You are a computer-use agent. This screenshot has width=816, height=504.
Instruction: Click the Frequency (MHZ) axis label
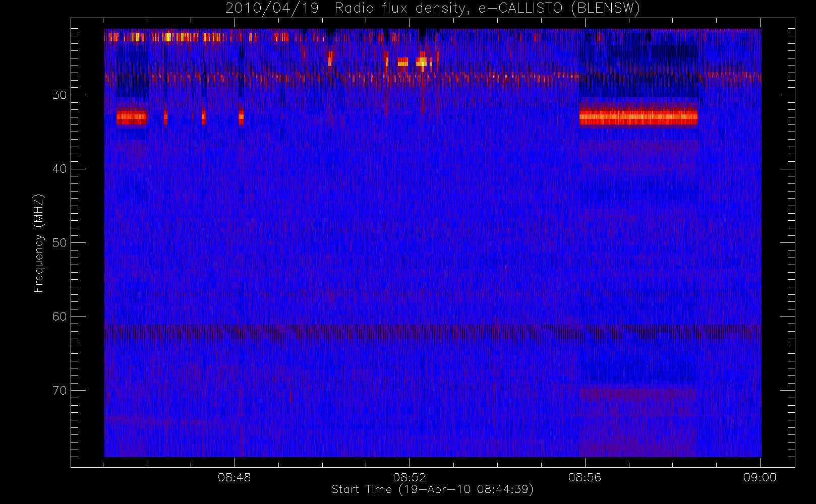click(x=38, y=243)
